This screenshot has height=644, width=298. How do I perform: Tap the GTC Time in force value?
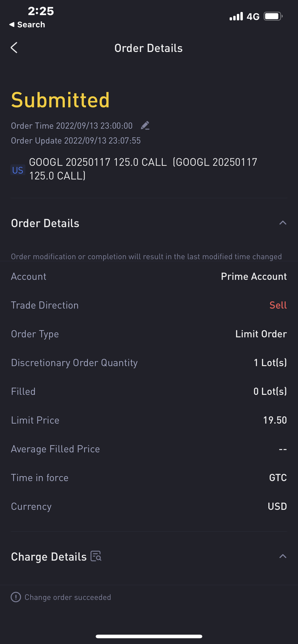pyautogui.click(x=278, y=478)
